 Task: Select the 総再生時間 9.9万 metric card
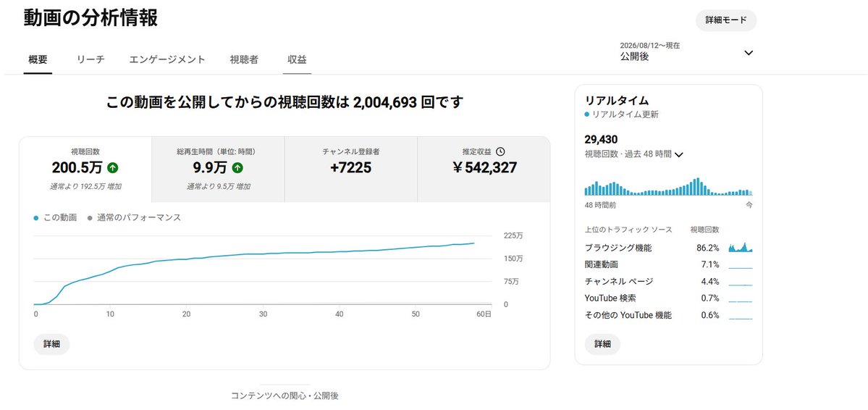tap(218, 170)
